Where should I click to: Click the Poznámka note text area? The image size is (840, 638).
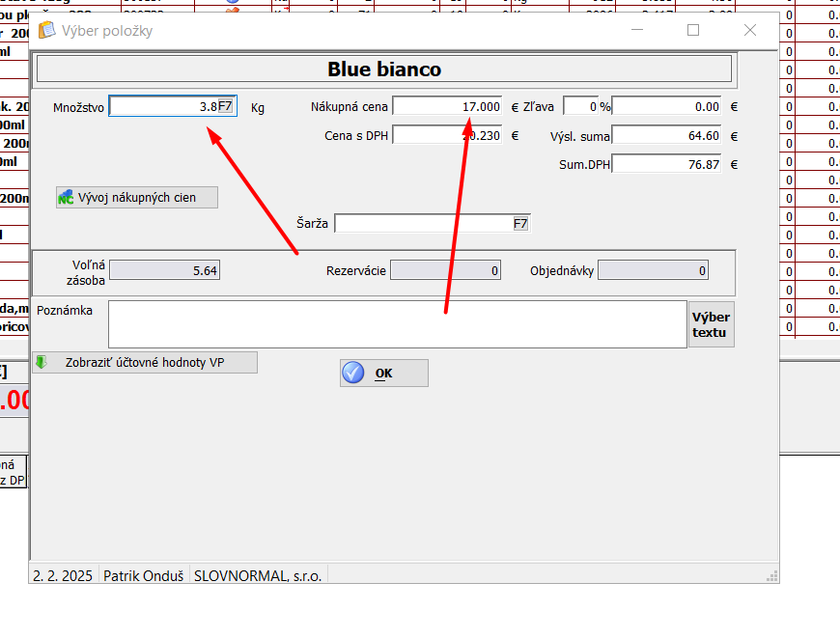coord(397,324)
